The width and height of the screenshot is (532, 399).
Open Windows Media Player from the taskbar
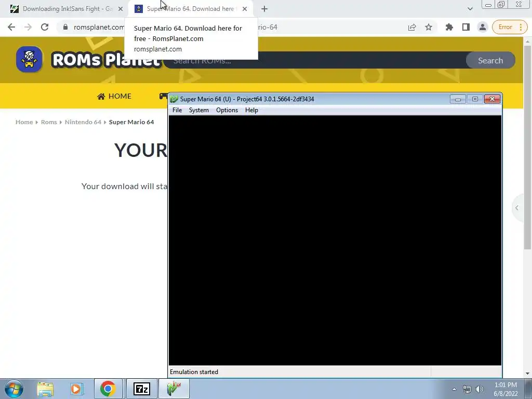click(x=77, y=389)
